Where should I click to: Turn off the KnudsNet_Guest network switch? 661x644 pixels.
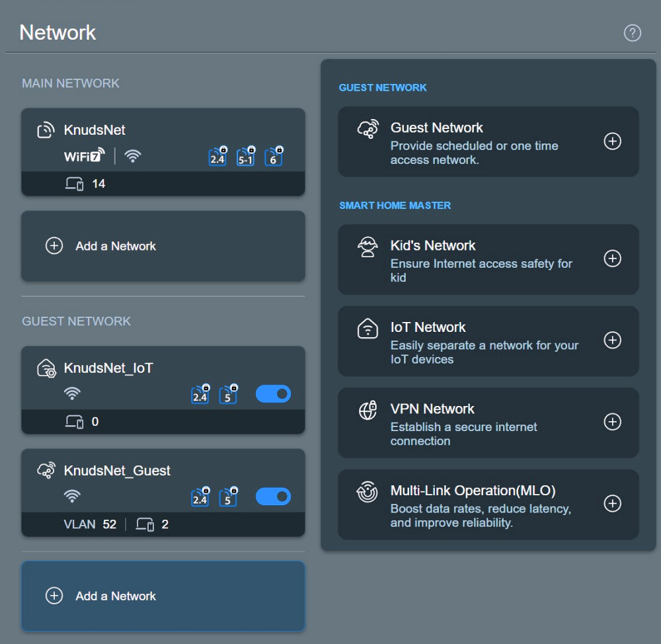(273, 497)
